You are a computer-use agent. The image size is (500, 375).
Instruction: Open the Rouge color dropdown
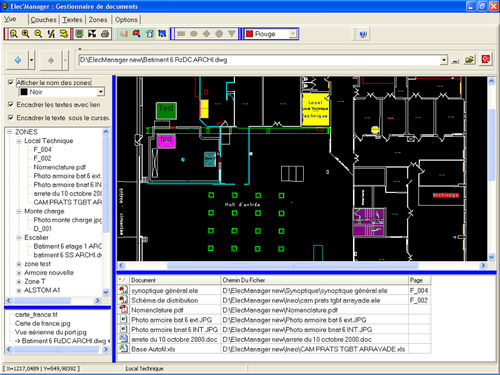point(293,34)
